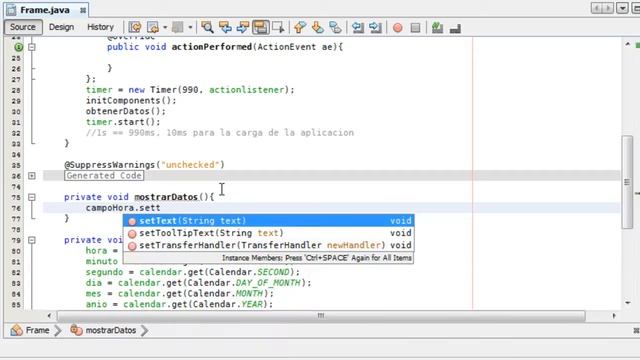This screenshot has width=640, height=360.
Task: Toggle Highlight Search button
Action: coord(260,27)
